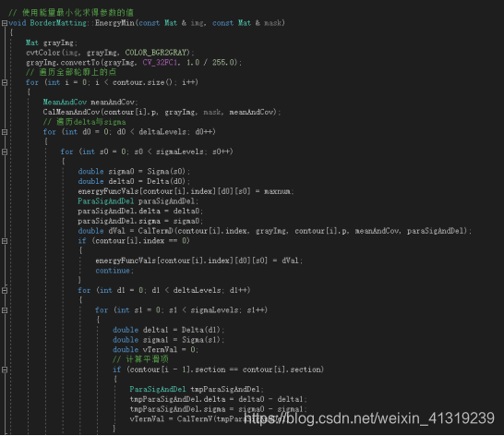Click the CalMeanAndCov function call line
The image size is (504, 436).
coord(162,112)
